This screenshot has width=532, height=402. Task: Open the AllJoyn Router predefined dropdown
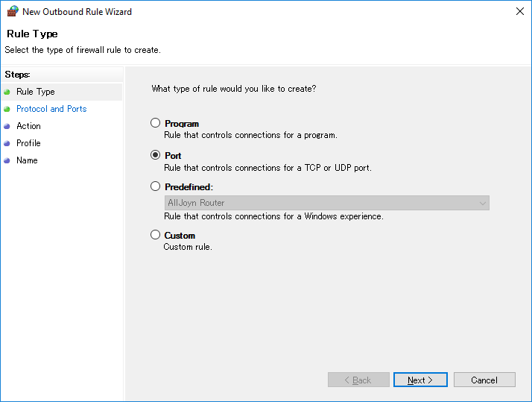[327, 203]
